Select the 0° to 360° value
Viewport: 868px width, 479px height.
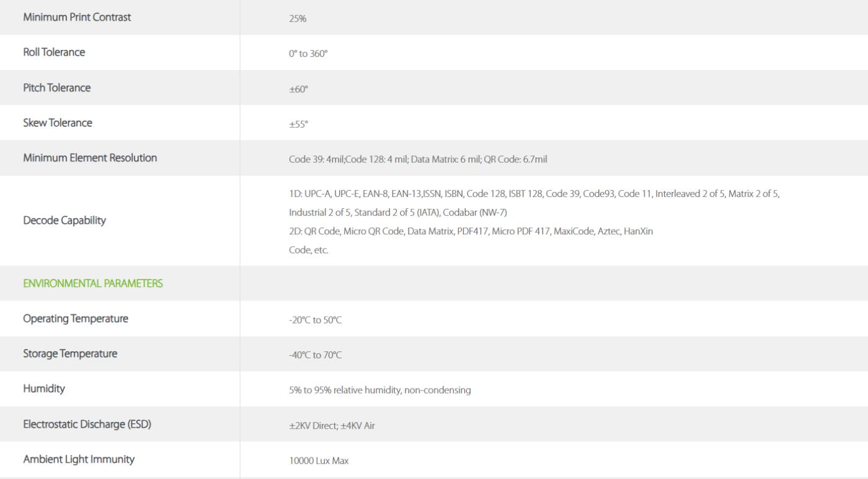pyautogui.click(x=308, y=54)
